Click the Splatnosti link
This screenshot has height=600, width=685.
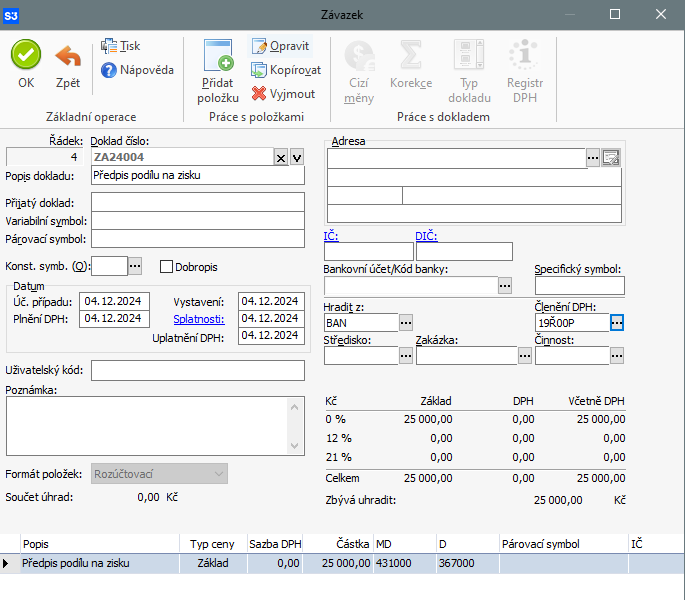point(199,319)
